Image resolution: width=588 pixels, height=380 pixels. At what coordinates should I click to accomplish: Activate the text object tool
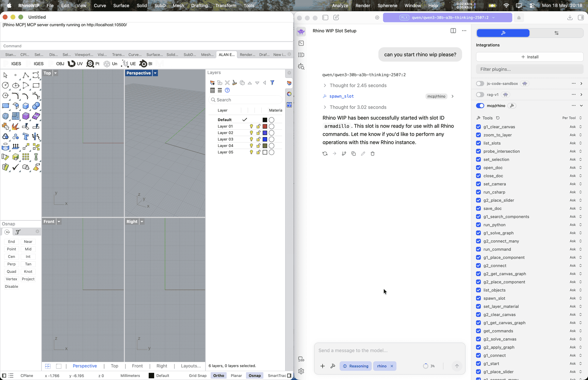coord(26,136)
